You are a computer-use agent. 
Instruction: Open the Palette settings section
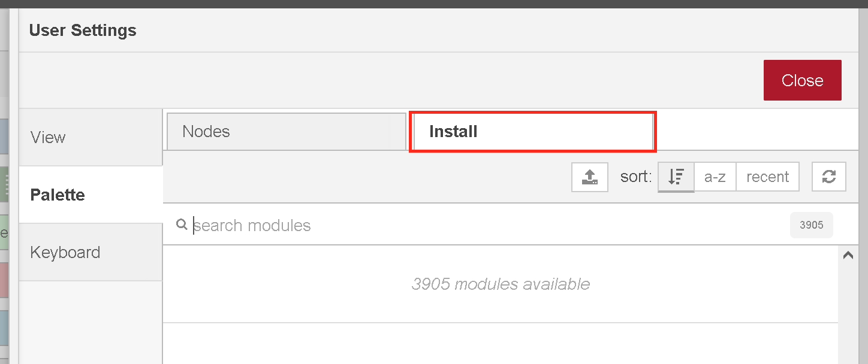pyautogui.click(x=91, y=195)
